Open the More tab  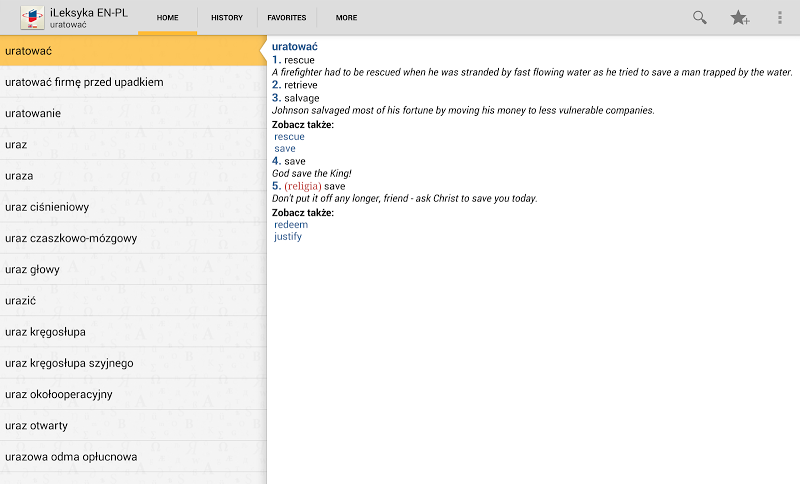point(346,18)
